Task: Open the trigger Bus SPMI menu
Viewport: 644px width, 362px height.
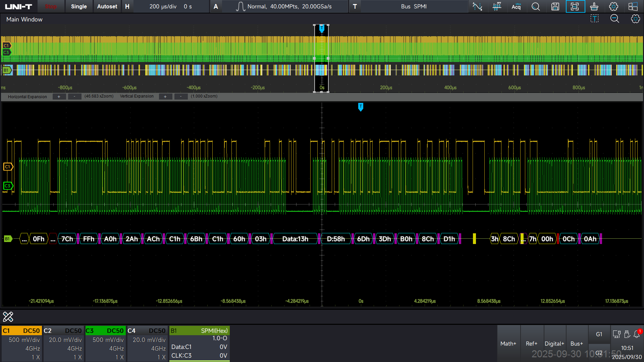Action: 414,6
